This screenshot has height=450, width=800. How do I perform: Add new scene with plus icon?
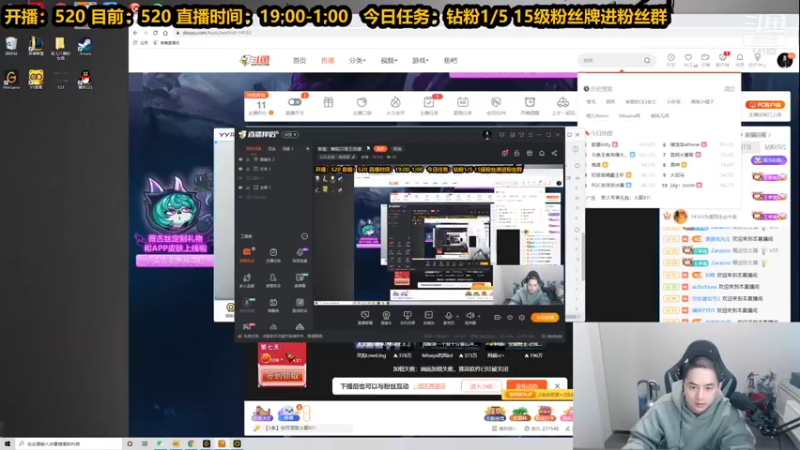307,148
